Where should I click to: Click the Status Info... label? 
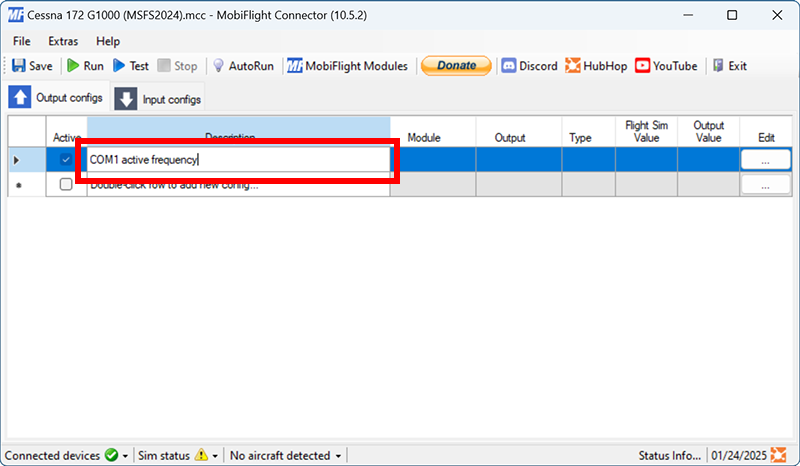669,455
